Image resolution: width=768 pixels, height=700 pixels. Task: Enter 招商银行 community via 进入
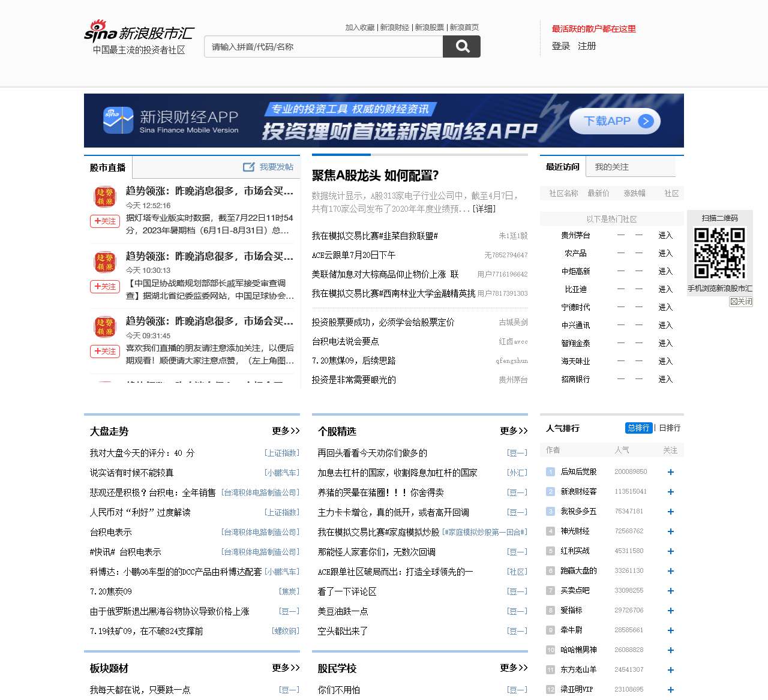pyautogui.click(x=665, y=379)
